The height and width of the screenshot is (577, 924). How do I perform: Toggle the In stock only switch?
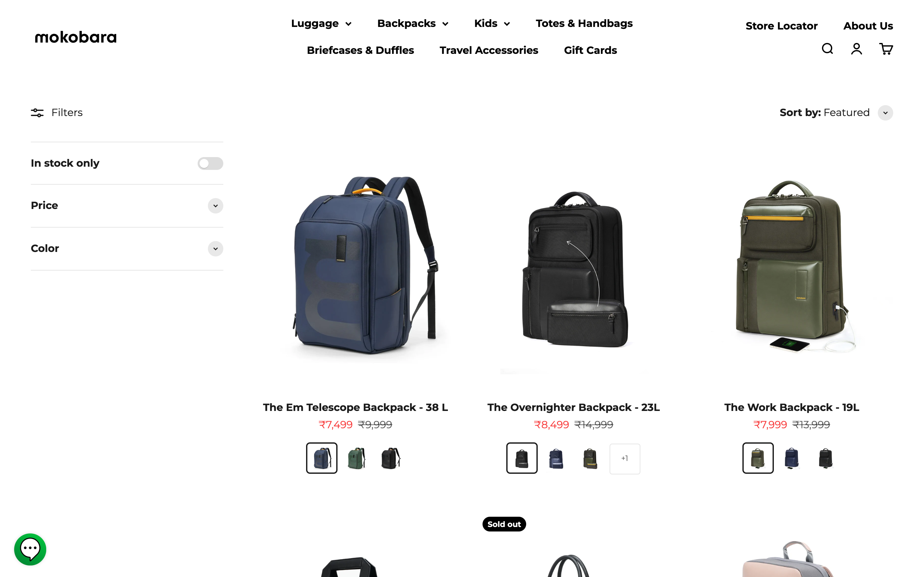210,163
